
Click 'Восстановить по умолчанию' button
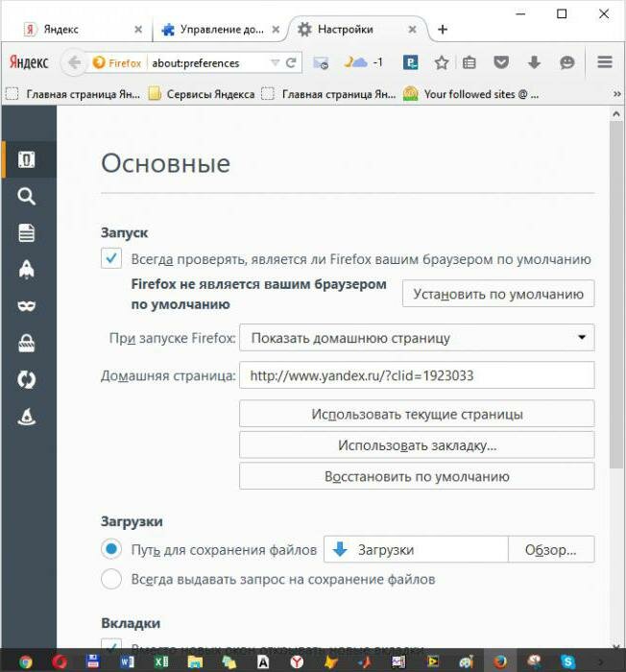coord(417,476)
